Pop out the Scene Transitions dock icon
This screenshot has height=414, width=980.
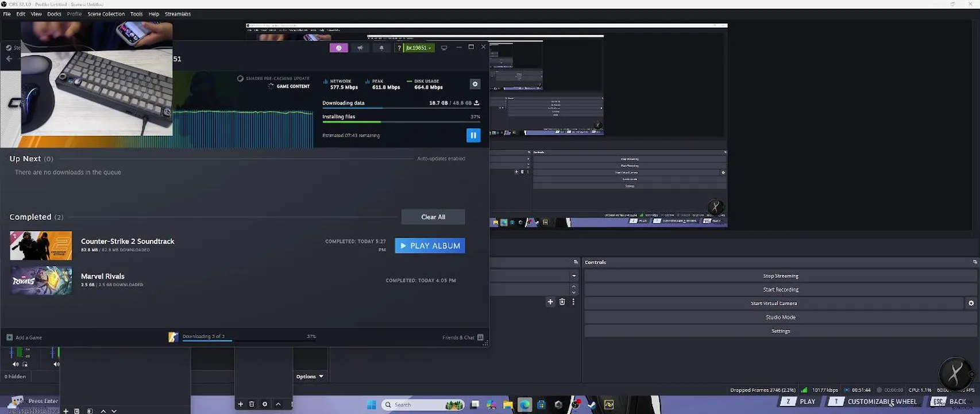576,262
